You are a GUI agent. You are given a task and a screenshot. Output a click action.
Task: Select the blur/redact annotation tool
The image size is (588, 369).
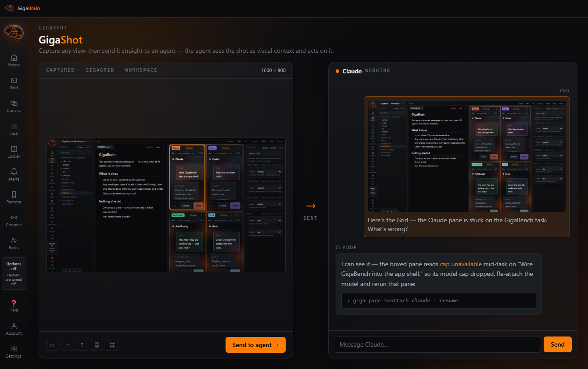point(97,345)
